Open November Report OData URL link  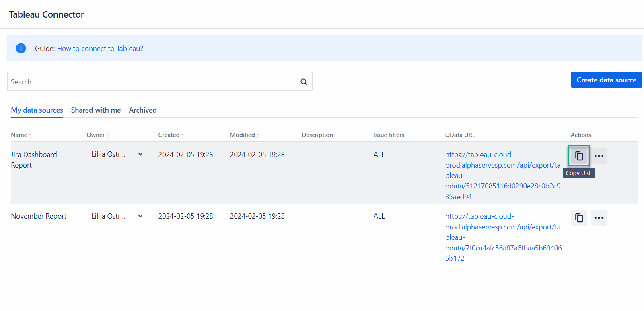click(x=504, y=237)
